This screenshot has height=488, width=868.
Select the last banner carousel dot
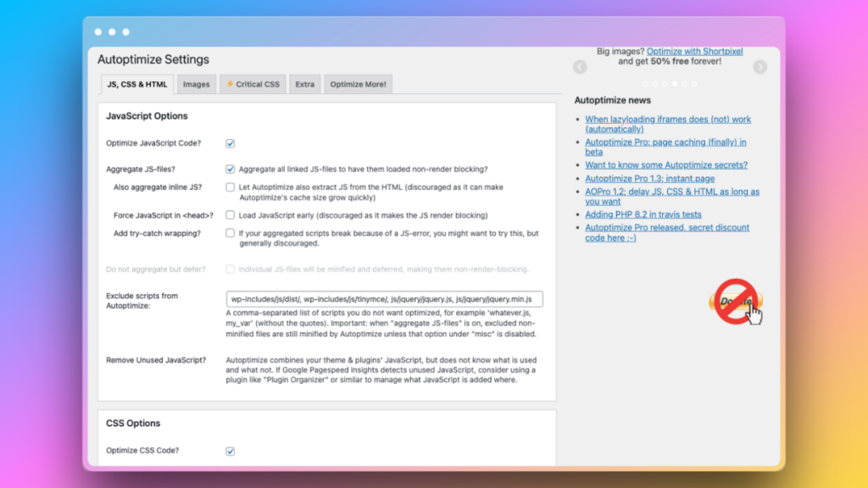[x=694, y=84]
